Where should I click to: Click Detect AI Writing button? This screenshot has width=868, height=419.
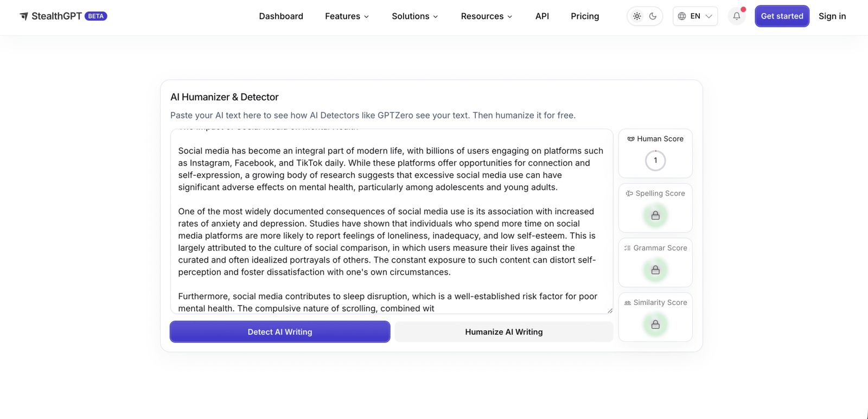pyautogui.click(x=280, y=332)
